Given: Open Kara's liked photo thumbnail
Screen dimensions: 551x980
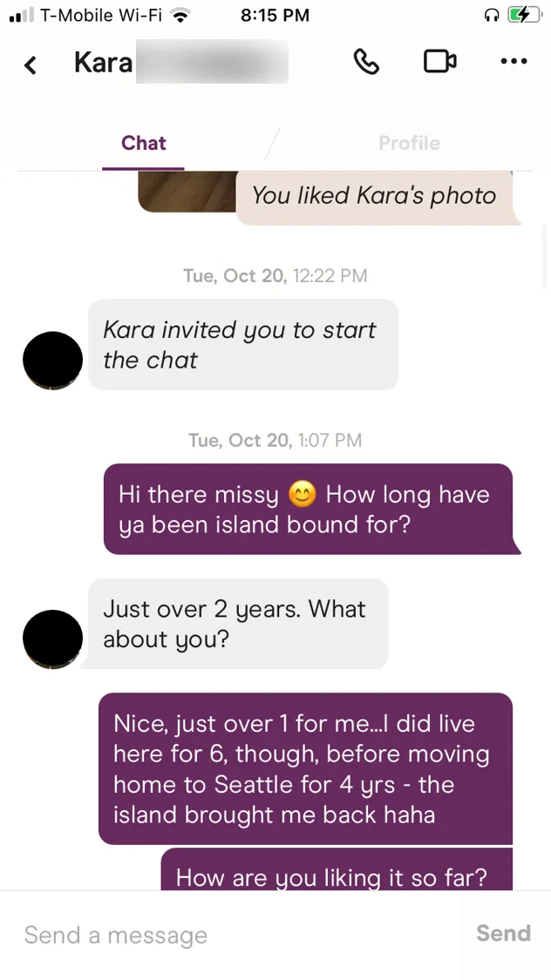Looking at the screenshot, I should pyautogui.click(x=187, y=192).
